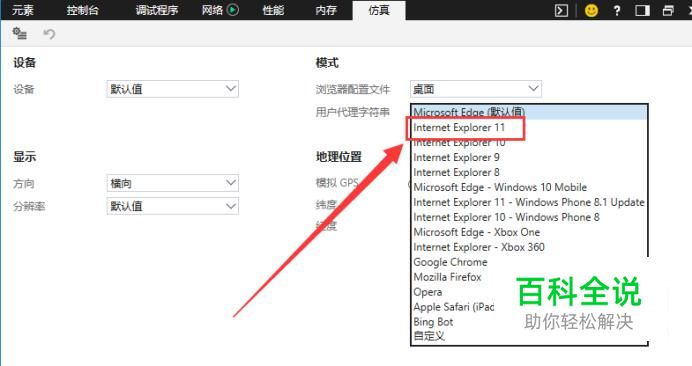The height and width of the screenshot is (366, 692).
Task: Expand the 方向 dropdown showing 横向
Action: [173, 183]
